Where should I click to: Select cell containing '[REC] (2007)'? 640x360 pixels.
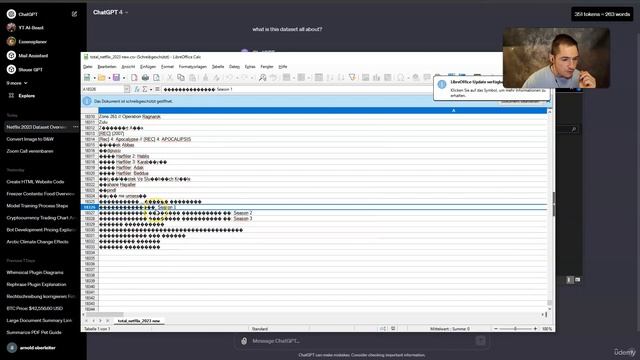[x=322, y=133]
